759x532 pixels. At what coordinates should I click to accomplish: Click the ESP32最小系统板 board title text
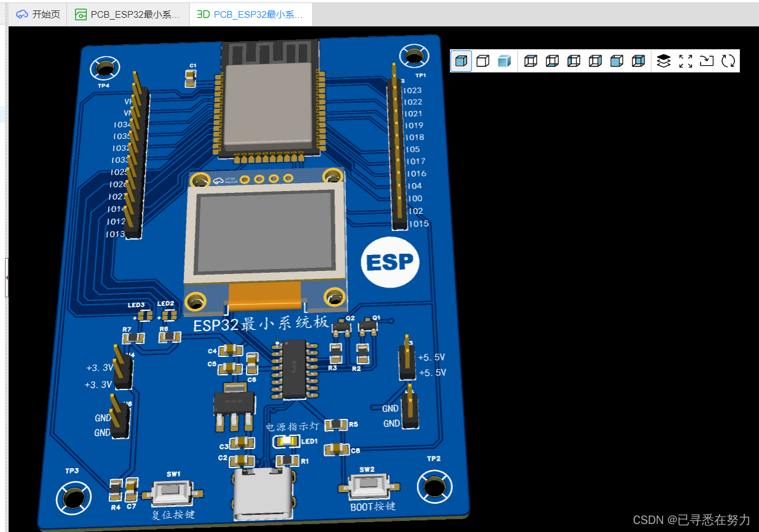tap(261, 324)
